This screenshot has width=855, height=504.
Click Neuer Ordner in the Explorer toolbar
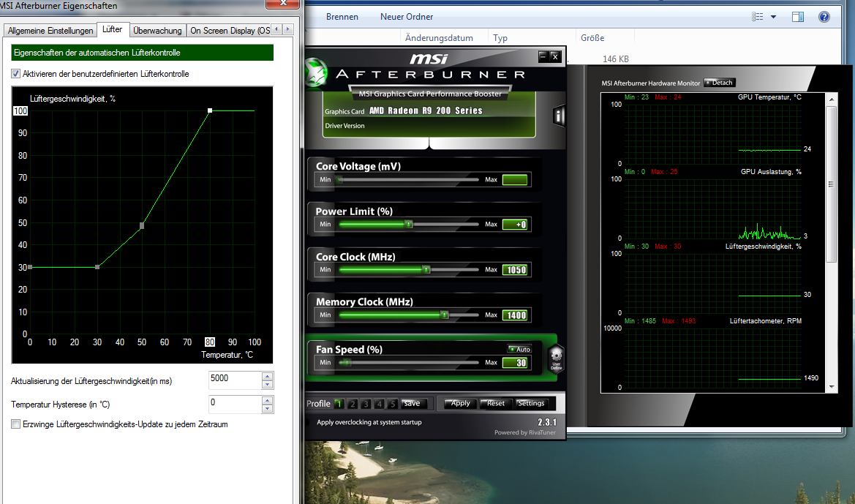tap(407, 17)
